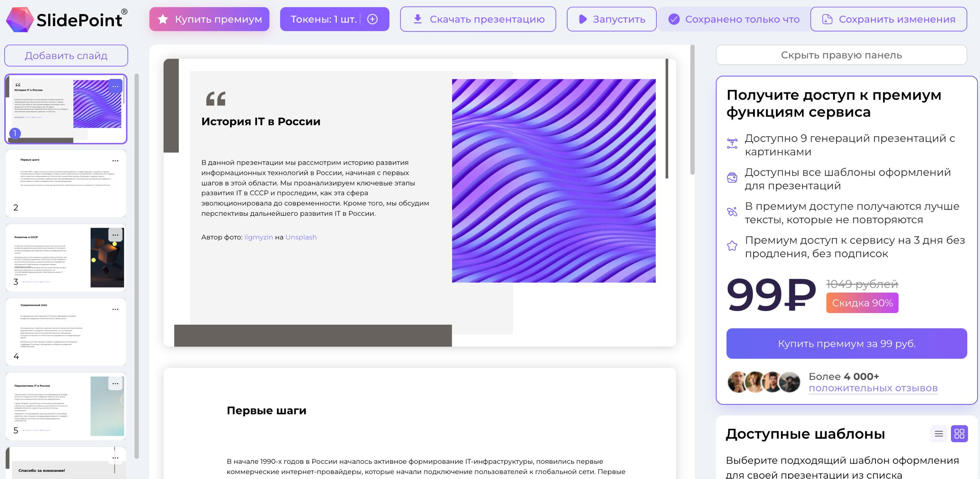Open the Unsplash link in slide text
Image resolution: width=980 pixels, height=479 pixels.
pyautogui.click(x=301, y=237)
